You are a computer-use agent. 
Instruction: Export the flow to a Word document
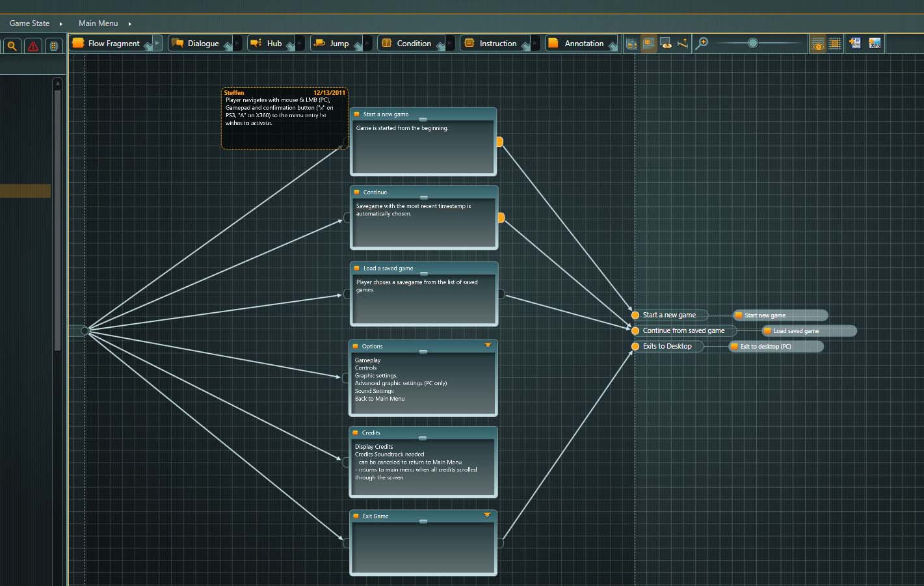pos(855,44)
